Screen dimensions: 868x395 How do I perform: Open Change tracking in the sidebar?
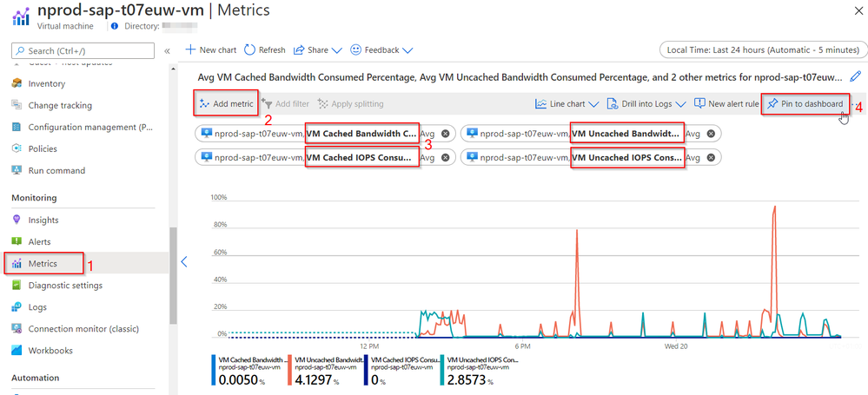(60, 105)
